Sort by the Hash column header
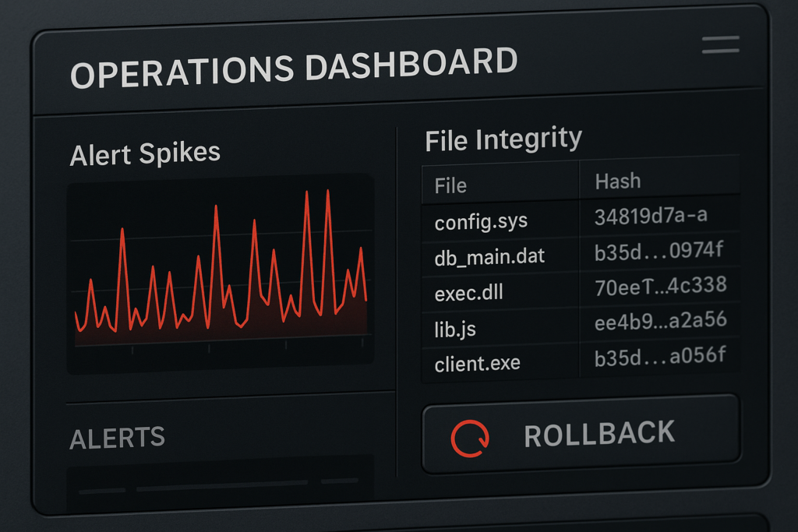The width and height of the screenshot is (798, 532). coord(617,180)
